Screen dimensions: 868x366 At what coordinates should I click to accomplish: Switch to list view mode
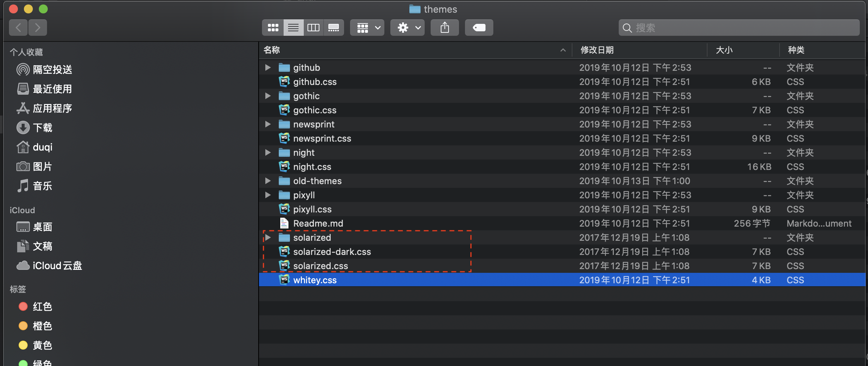click(x=294, y=27)
